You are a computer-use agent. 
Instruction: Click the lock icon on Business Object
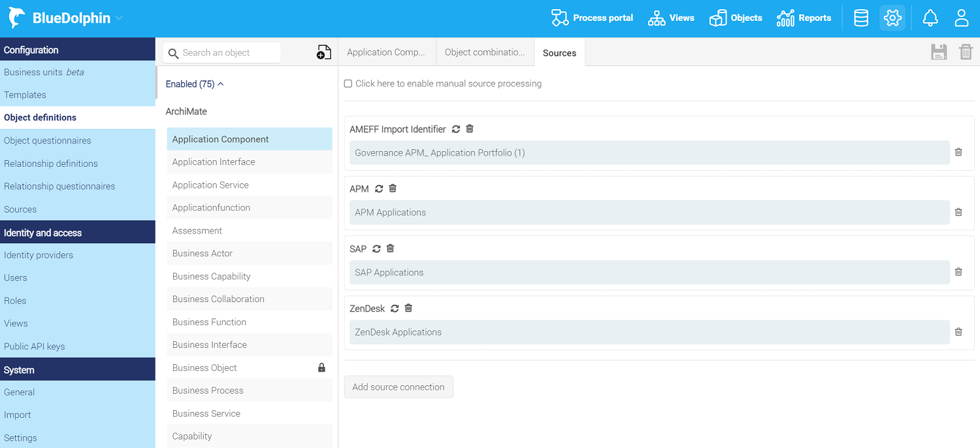pos(321,368)
